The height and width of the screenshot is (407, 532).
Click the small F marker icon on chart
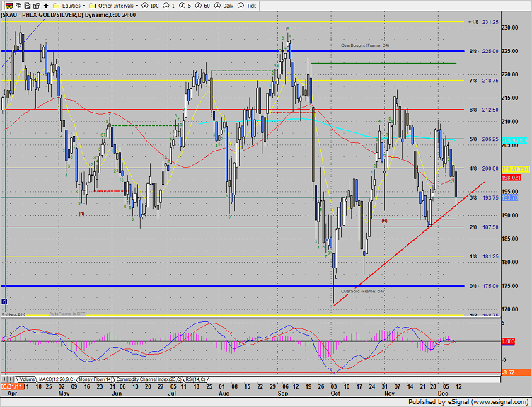[4, 302]
